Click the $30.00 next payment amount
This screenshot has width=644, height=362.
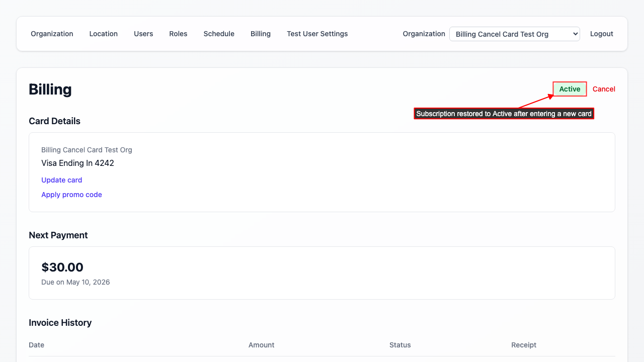(x=62, y=267)
